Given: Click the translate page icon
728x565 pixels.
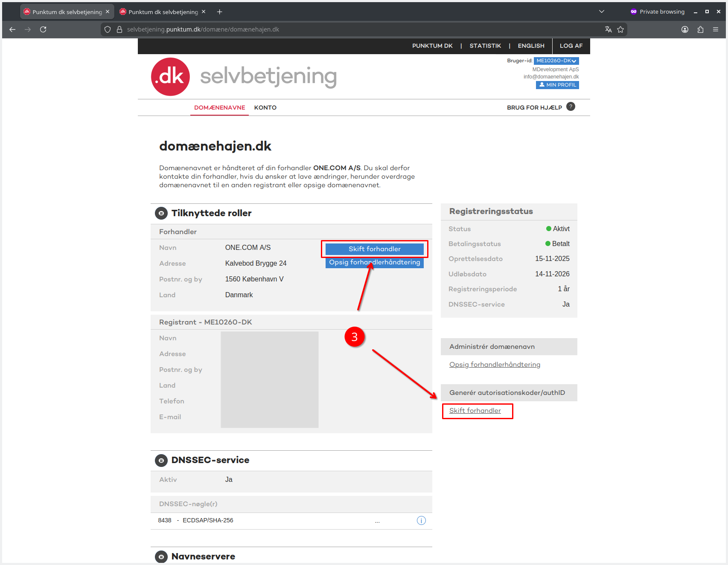Looking at the screenshot, I should [608, 29].
